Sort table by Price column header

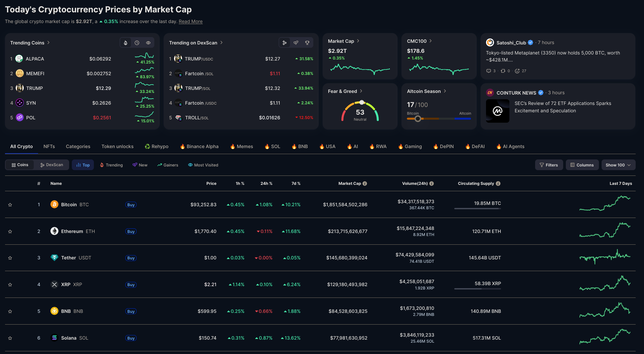click(x=211, y=184)
